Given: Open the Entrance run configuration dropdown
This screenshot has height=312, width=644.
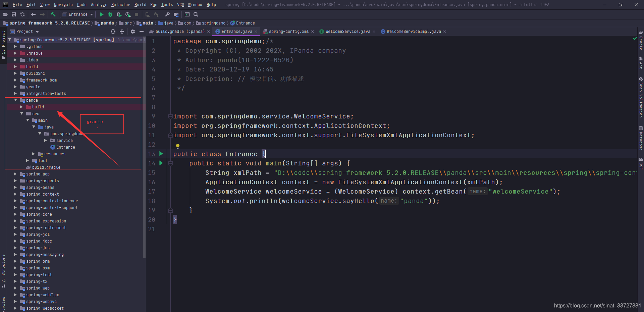Looking at the screenshot, I should click(x=78, y=14).
